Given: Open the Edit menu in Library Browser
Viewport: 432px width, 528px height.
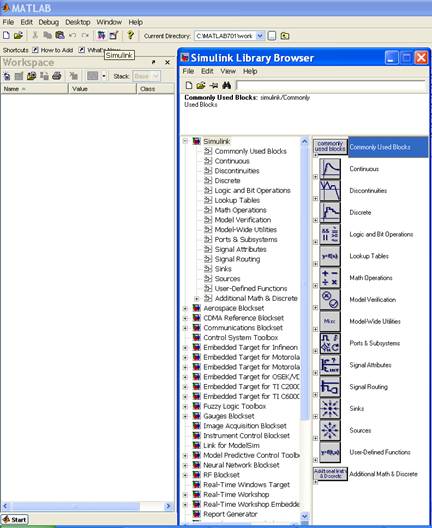Looking at the screenshot, I should [x=207, y=71].
